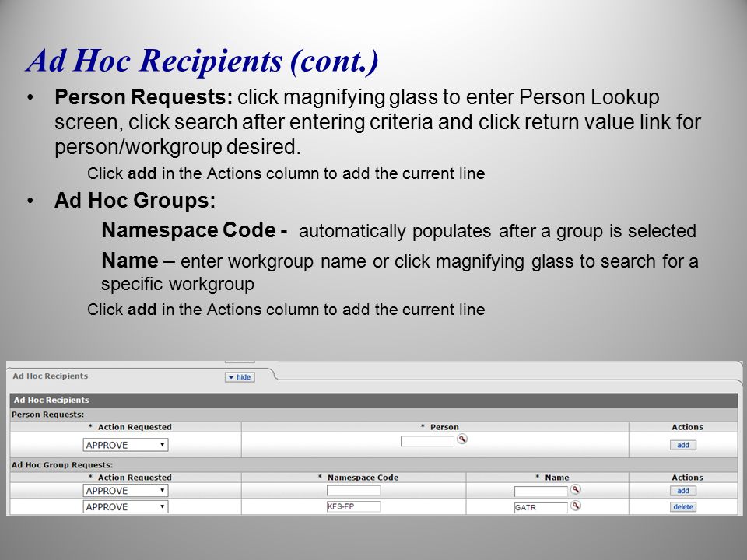Click the empty Namespace Code field
Viewport: 747px width, 560px height.
coord(353,490)
